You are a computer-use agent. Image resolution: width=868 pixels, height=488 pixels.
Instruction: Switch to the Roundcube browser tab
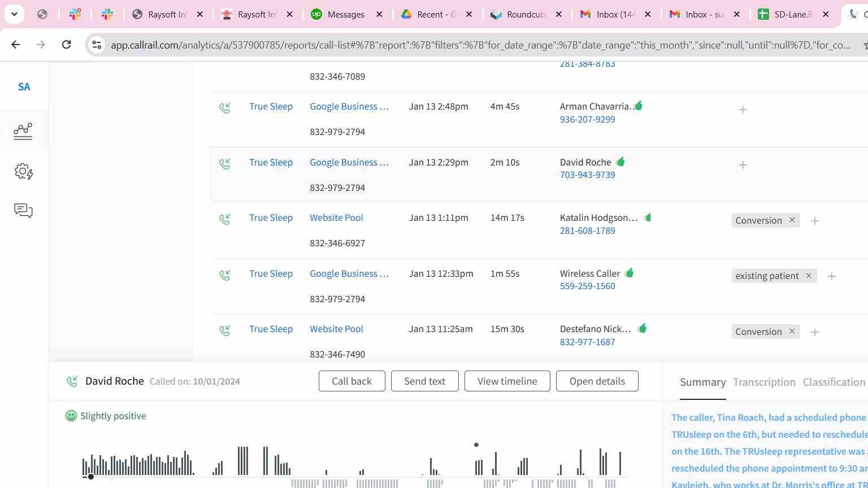pos(526,14)
